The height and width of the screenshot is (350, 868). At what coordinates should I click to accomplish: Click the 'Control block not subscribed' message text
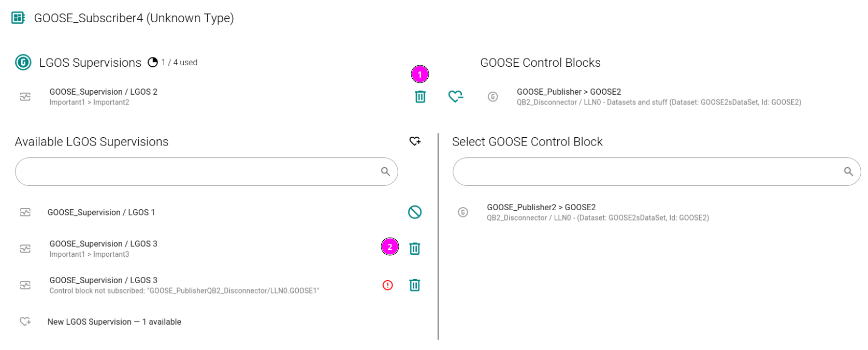coord(184,291)
